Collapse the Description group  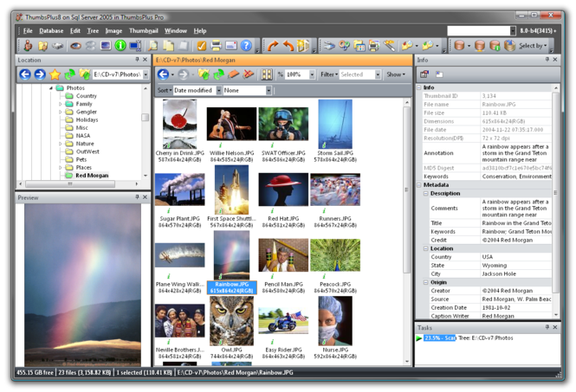426,194
